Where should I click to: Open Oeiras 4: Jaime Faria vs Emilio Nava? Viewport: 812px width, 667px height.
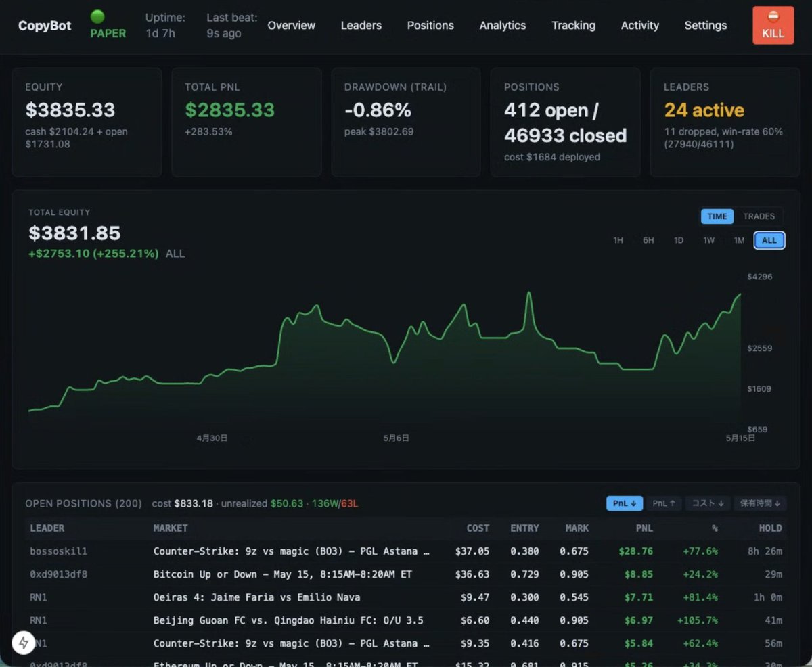pos(256,597)
